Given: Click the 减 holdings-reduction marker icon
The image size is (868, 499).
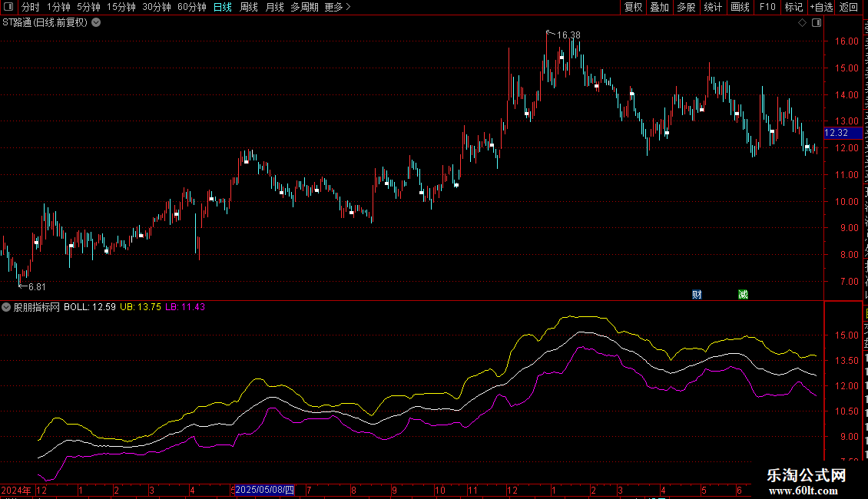Looking at the screenshot, I should 743,294.
